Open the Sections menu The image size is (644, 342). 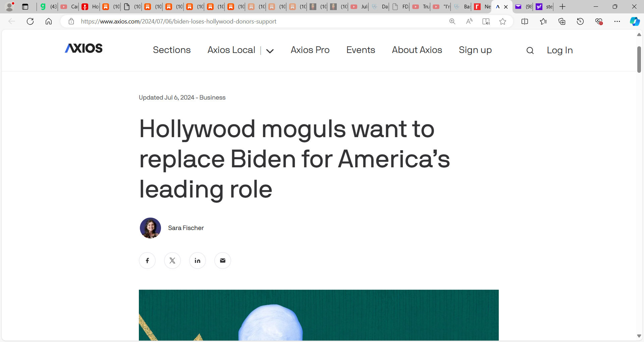point(172,50)
